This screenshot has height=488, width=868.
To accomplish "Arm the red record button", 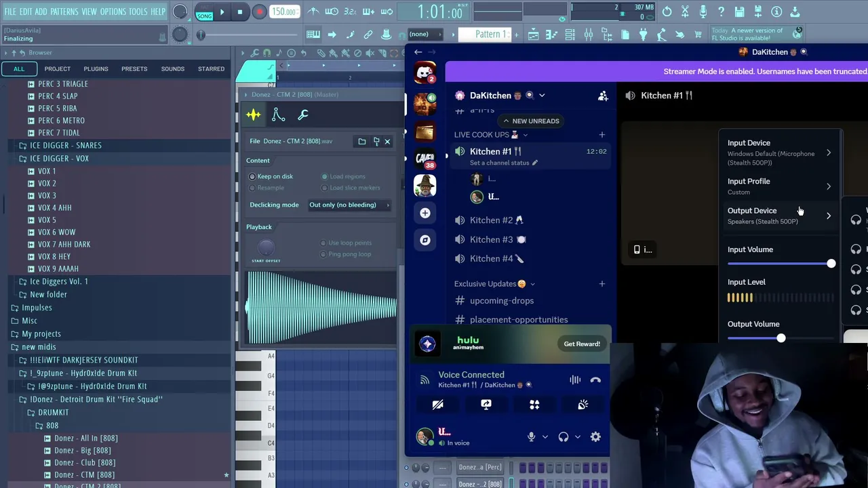I will [259, 12].
